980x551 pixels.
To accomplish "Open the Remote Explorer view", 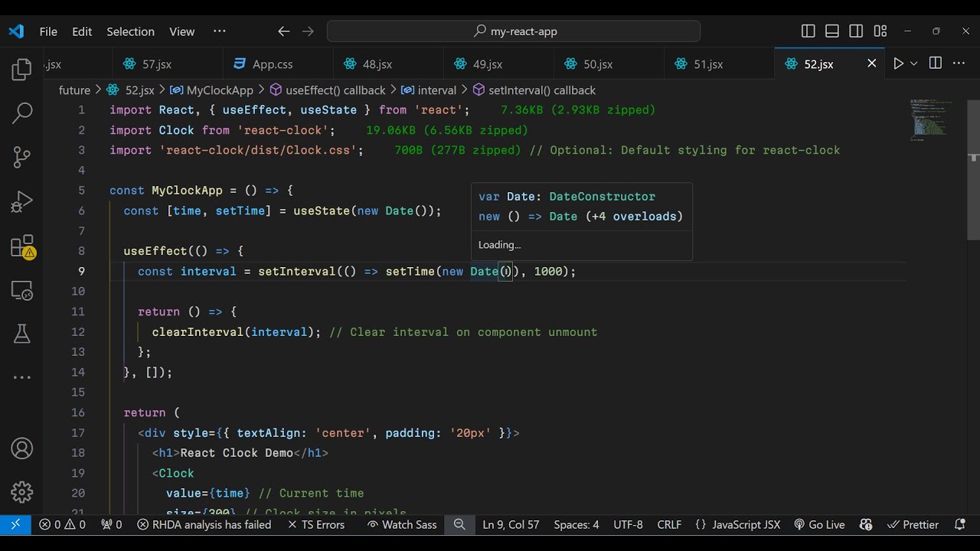I will [21, 291].
